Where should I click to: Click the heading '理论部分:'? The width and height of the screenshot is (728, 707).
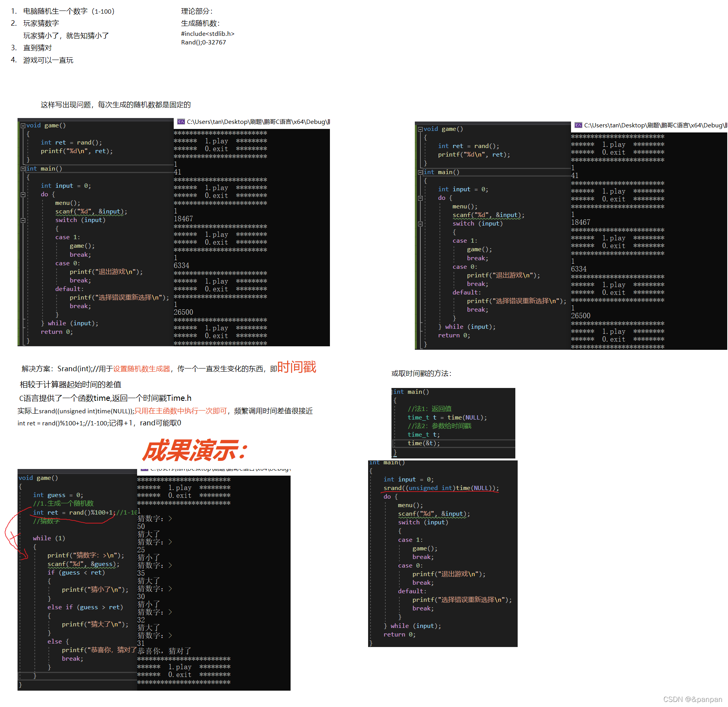197,11
